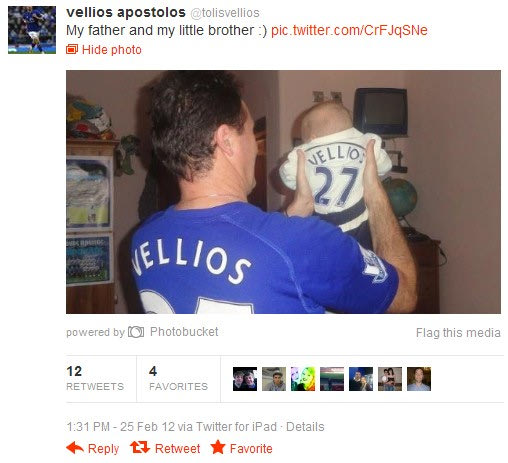Hide photo using the Hide photo toggle
Screen dimensions: 508x463
pyautogui.click(x=112, y=50)
